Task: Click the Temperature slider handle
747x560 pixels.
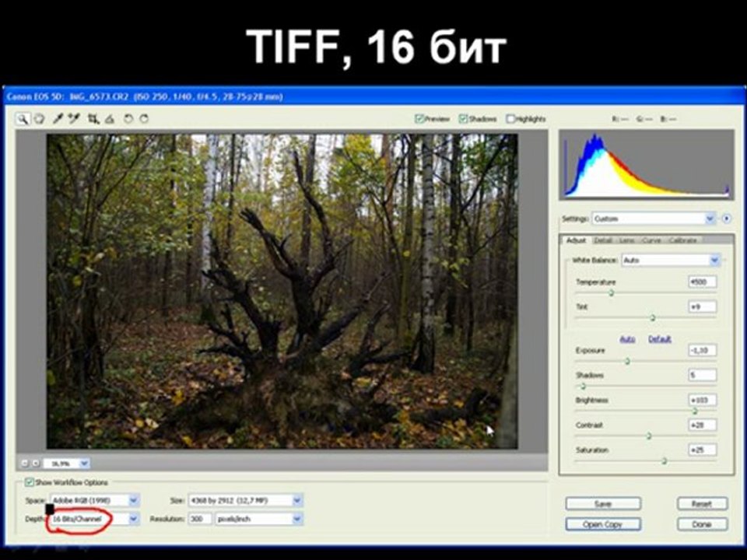Action: point(612,293)
